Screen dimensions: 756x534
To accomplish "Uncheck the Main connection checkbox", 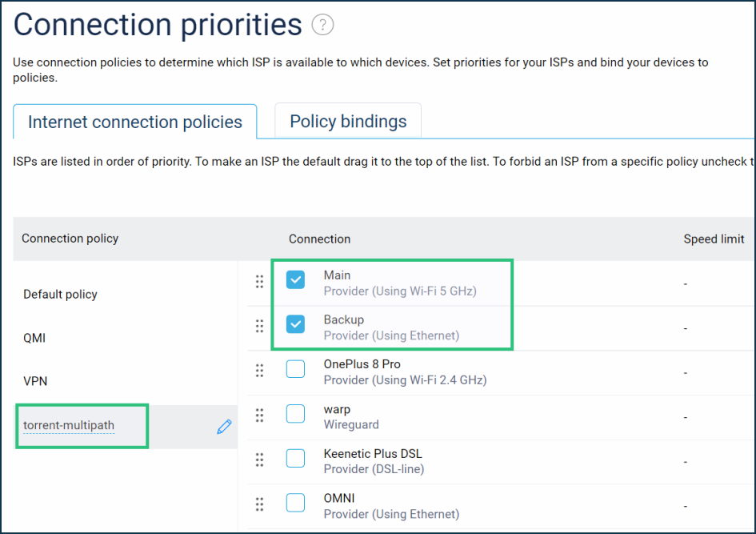I will (295, 279).
